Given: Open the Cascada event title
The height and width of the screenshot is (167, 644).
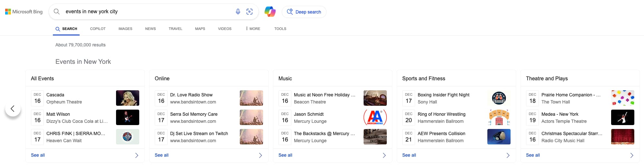Looking at the screenshot, I should pyautogui.click(x=55, y=95).
